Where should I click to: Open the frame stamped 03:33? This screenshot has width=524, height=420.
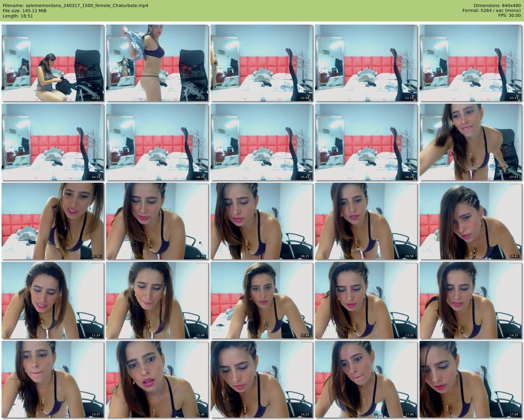pos(470,63)
